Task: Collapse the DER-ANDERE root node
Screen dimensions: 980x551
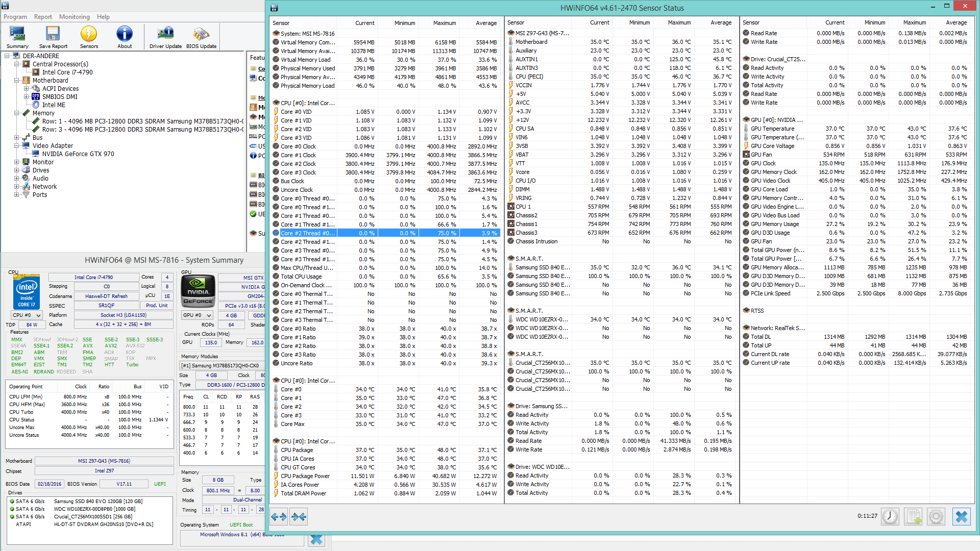Action: coord(7,56)
